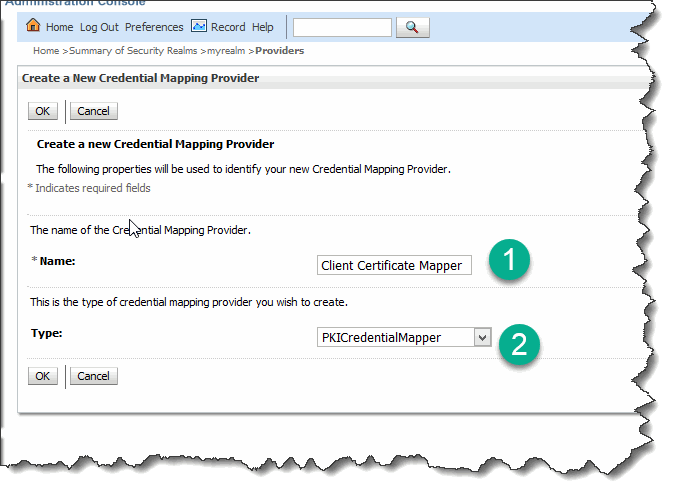This screenshot has height=496, width=678.
Task: Go to Home breadcrumb link
Action: point(46,51)
